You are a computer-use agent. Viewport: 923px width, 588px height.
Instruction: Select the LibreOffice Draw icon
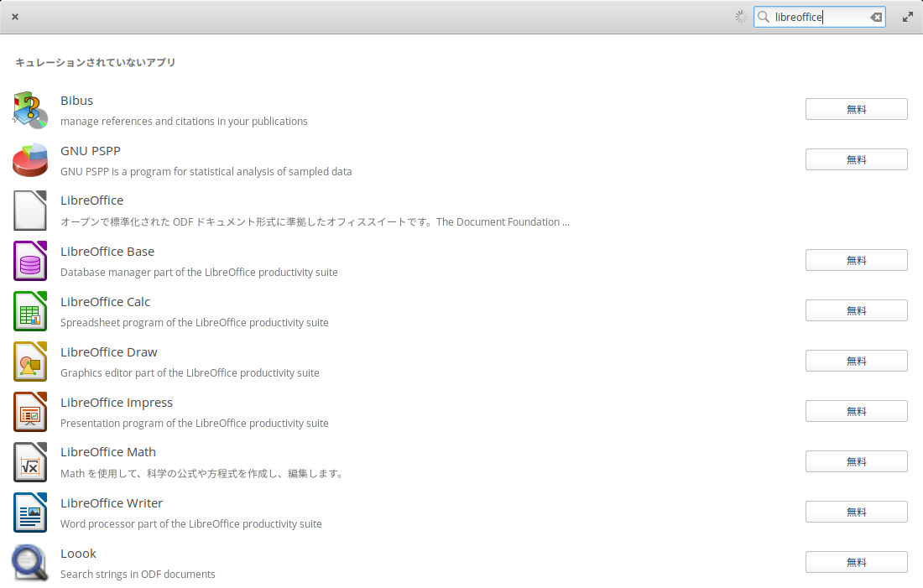[x=30, y=362]
